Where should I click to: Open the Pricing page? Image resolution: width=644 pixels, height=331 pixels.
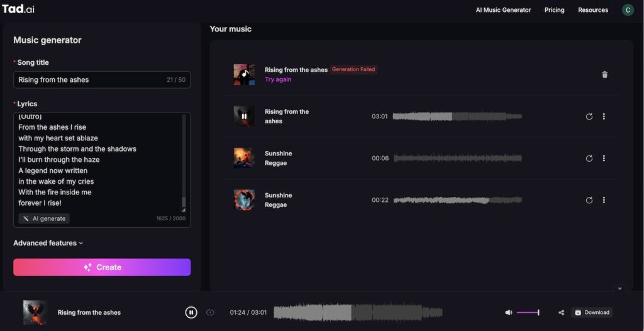554,10
